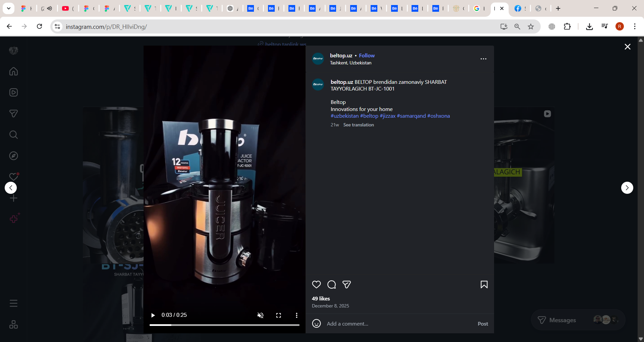Open the direct messages paper-plane sidebar icon

click(x=13, y=114)
